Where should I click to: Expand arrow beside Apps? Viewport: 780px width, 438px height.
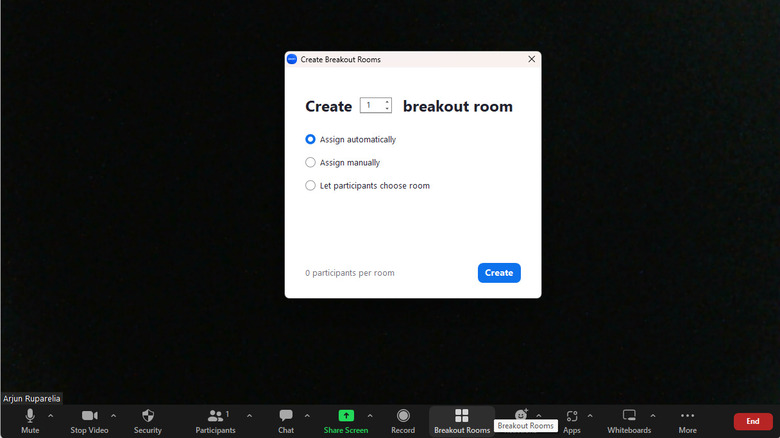(x=590, y=416)
